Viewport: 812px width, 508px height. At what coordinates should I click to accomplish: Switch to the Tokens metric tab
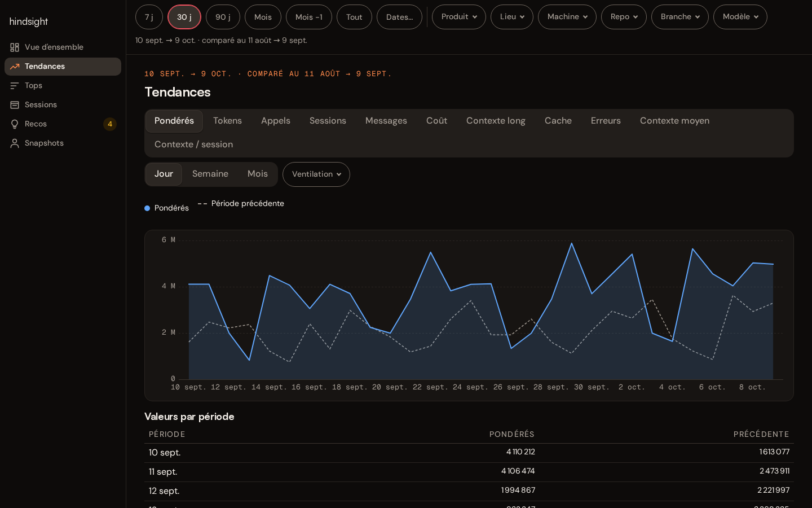(x=227, y=121)
